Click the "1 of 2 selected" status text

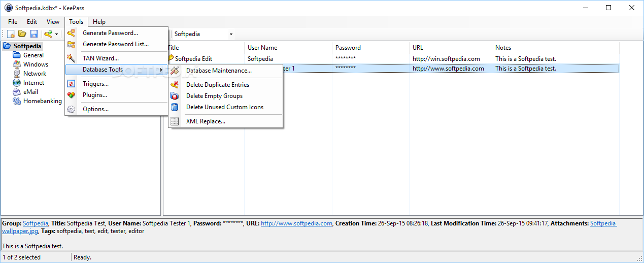[21, 257]
